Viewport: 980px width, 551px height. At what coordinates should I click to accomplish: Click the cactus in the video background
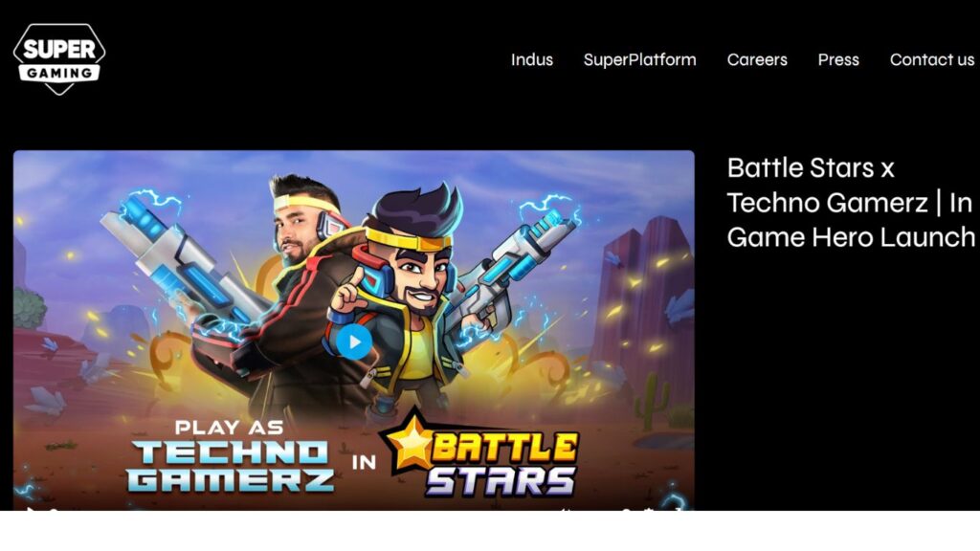652,401
